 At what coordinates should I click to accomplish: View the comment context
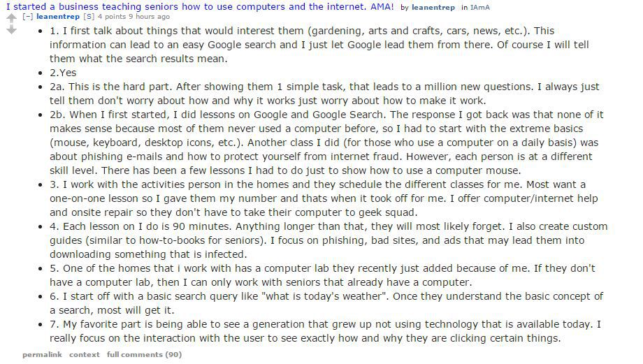84,355
